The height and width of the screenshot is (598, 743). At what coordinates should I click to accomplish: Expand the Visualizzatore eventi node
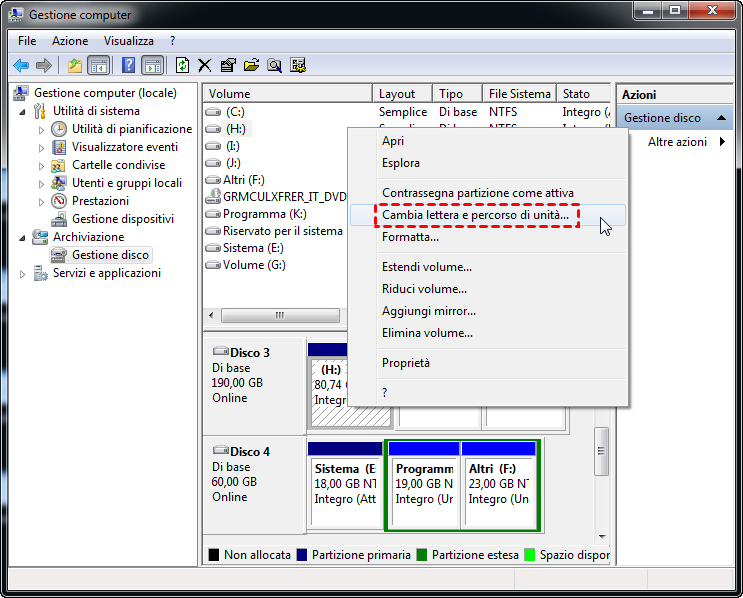pos(41,148)
